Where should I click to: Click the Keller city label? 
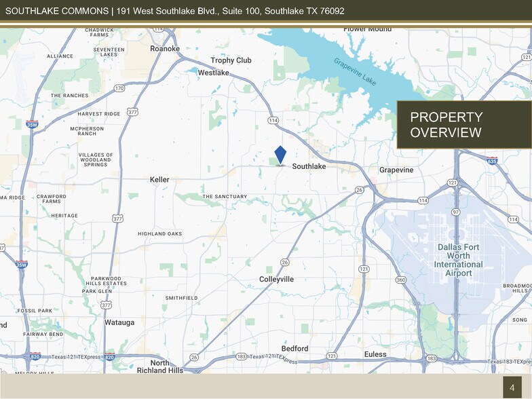(x=159, y=180)
